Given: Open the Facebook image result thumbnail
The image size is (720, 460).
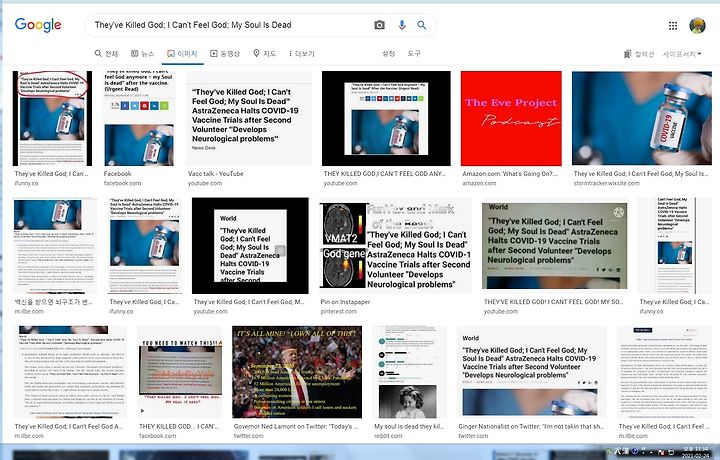Looking at the screenshot, I should point(140,118).
